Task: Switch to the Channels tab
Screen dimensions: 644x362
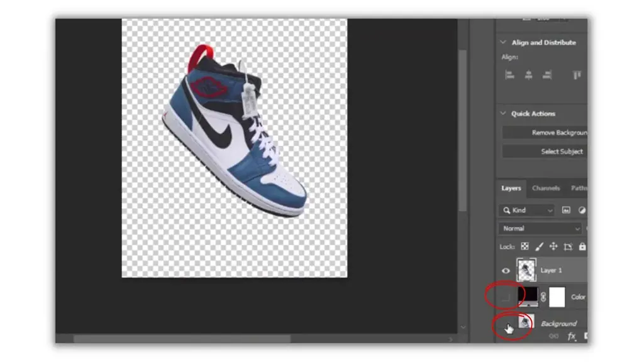Action: pyautogui.click(x=546, y=188)
